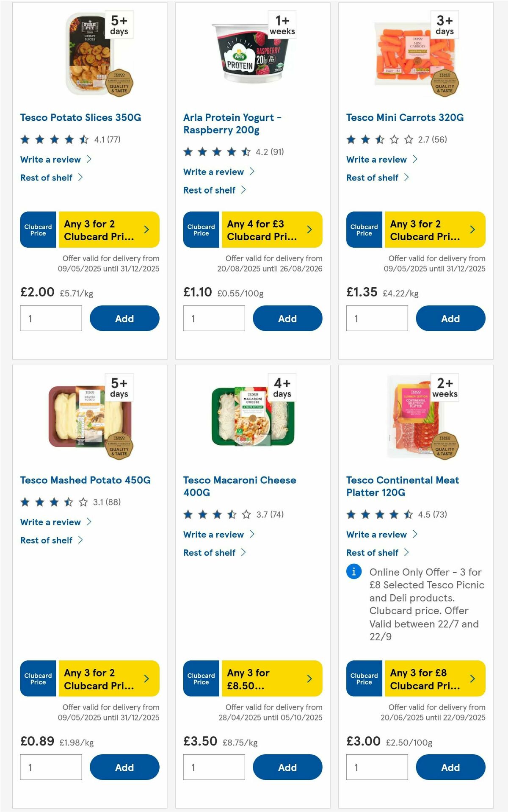This screenshot has height=812, width=508.
Task: Open the Tesco Potato Slices 350G product page
Action: tap(81, 118)
